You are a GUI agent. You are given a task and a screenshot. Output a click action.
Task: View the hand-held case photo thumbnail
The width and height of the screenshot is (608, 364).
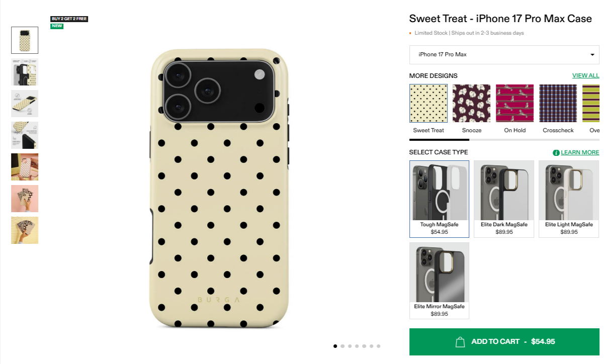tap(25, 199)
